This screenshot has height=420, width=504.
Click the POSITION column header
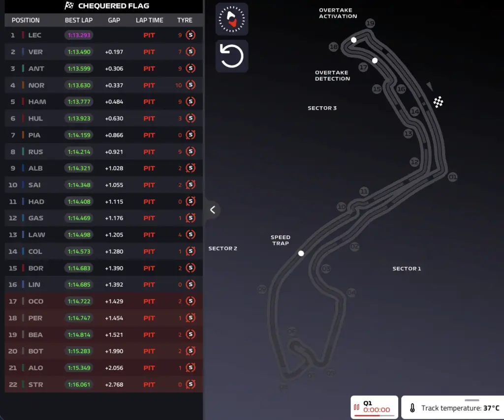[x=26, y=20]
